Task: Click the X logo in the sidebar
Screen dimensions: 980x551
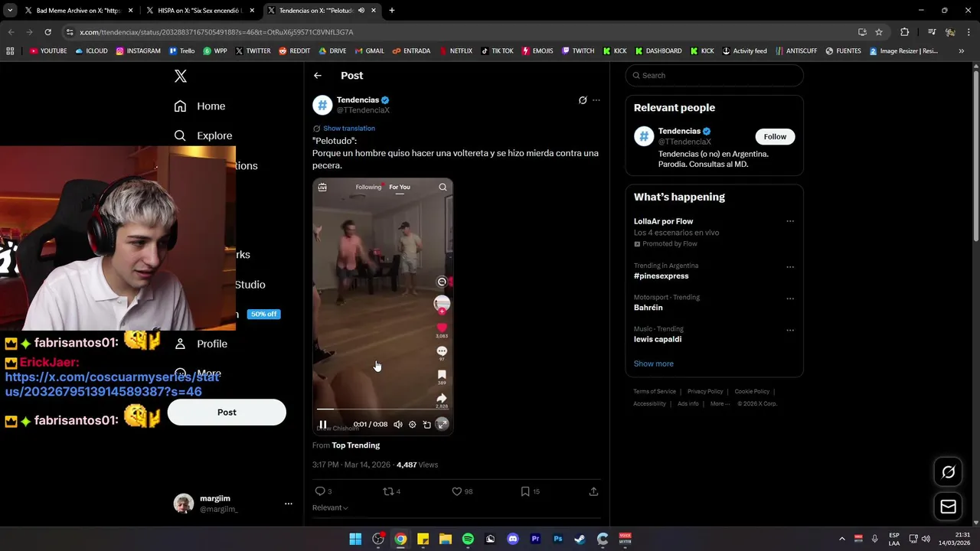Action: 181,76
